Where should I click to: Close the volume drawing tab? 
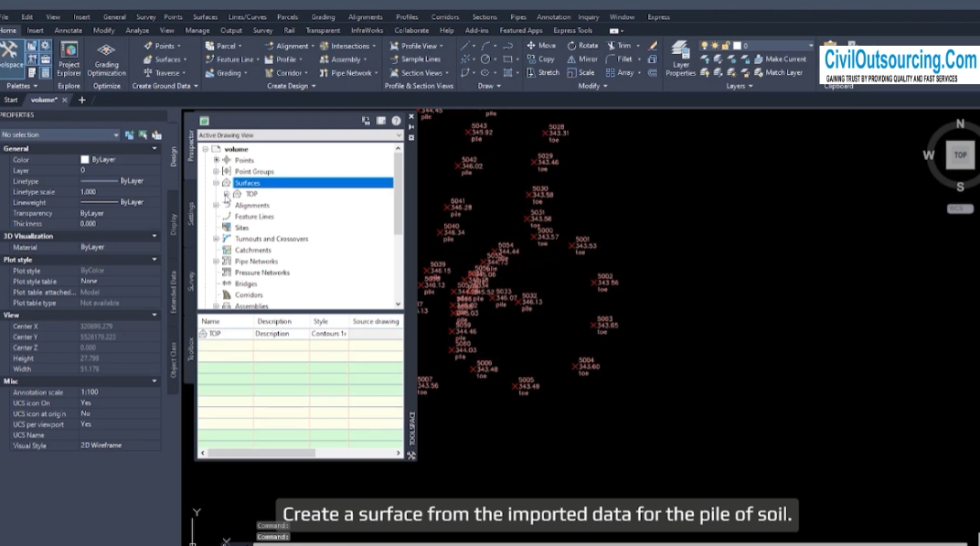pos(64,100)
